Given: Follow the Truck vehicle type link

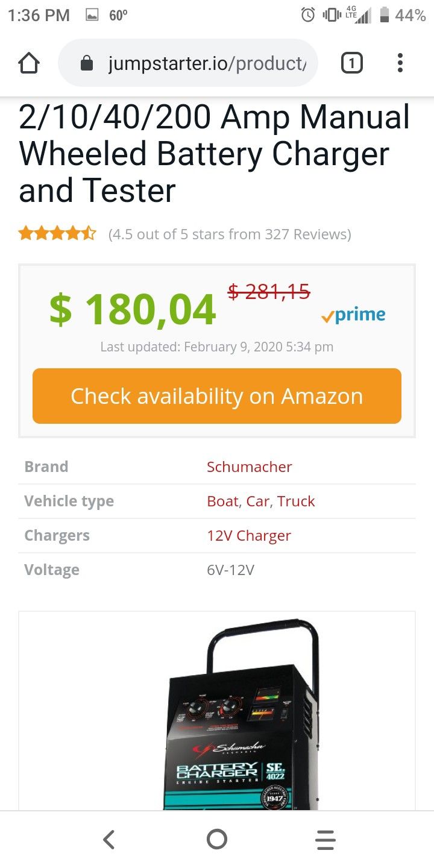Looking at the screenshot, I should click(x=296, y=501).
